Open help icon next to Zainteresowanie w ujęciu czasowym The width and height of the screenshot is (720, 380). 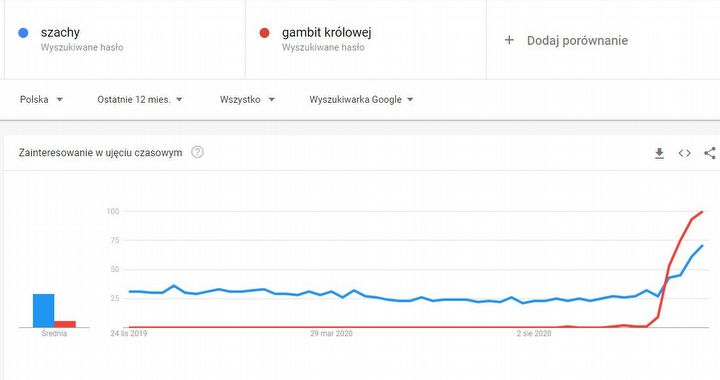(x=197, y=152)
